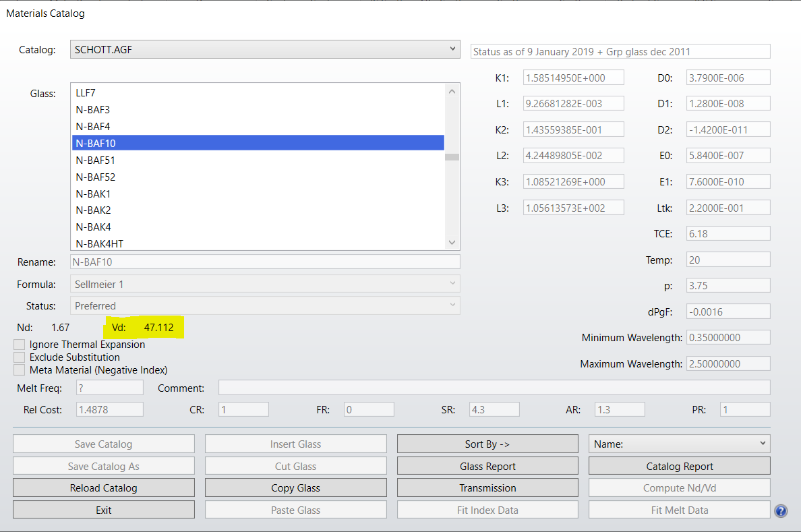The width and height of the screenshot is (801, 532).
Task: Toggle the Exclude Substitution checkbox
Action: coord(20,357)
